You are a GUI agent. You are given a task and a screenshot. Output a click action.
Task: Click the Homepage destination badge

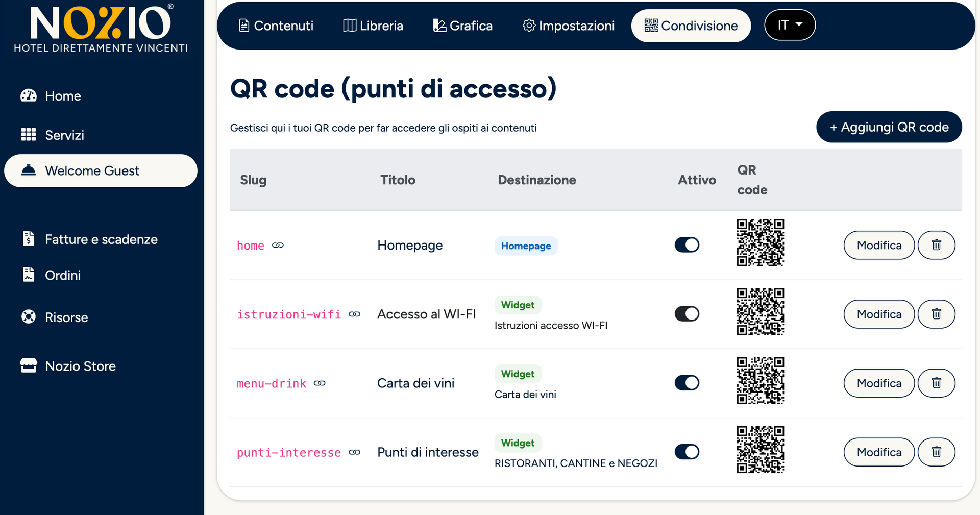click(526, 246)
